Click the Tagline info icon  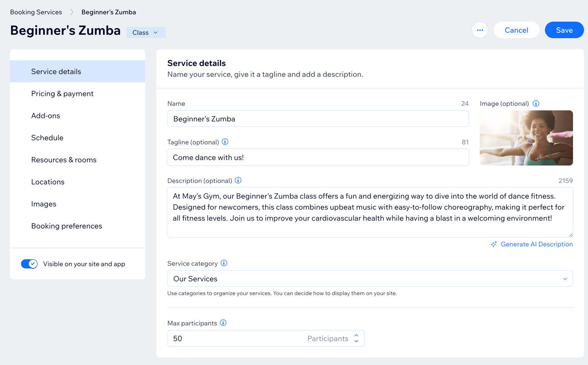225,142
